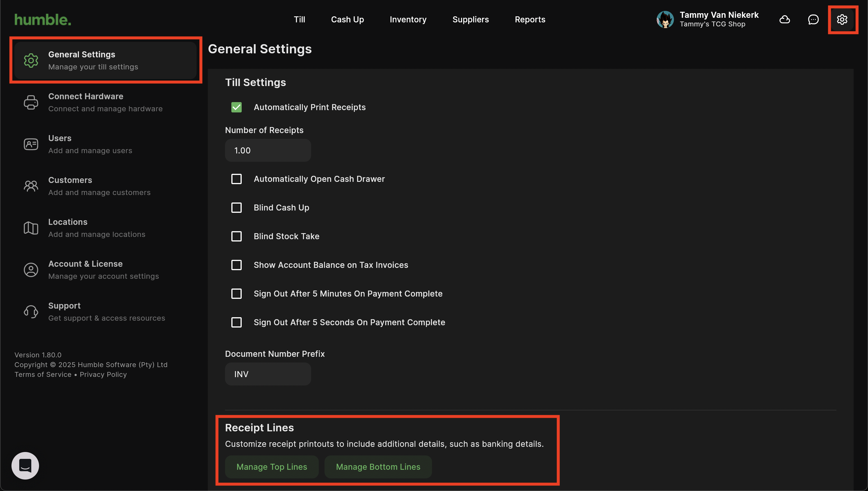Click the Document Number Prefix field
This screenshot has height=491, width=868.
(x=268, y=374)
